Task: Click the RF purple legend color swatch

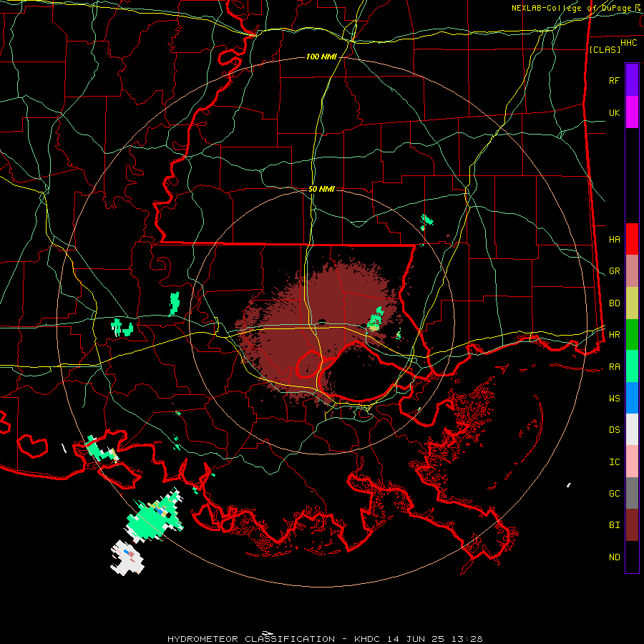Action: (x=632, y=79)
